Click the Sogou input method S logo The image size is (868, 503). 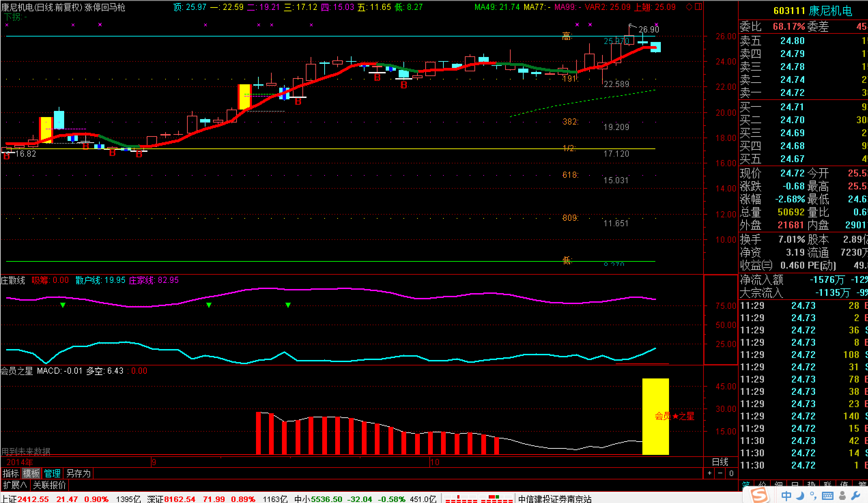759,495
